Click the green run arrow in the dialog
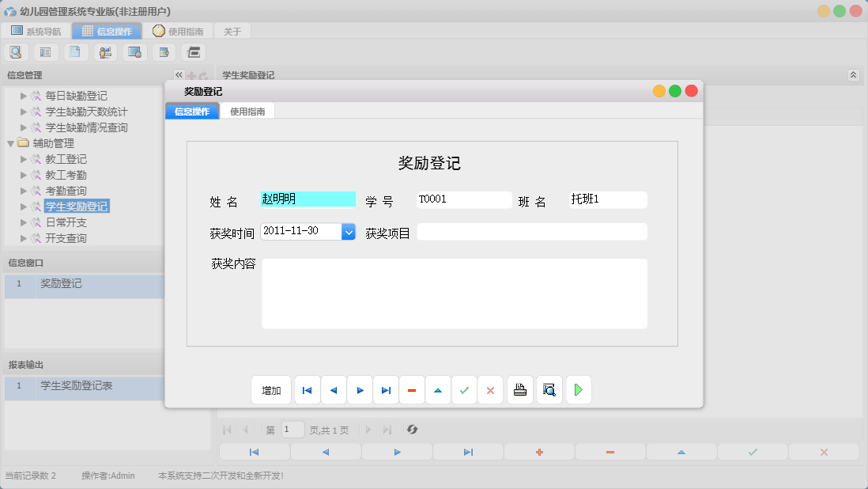Image resolution: width=868 pixels, height=489 pixels. 578,389
